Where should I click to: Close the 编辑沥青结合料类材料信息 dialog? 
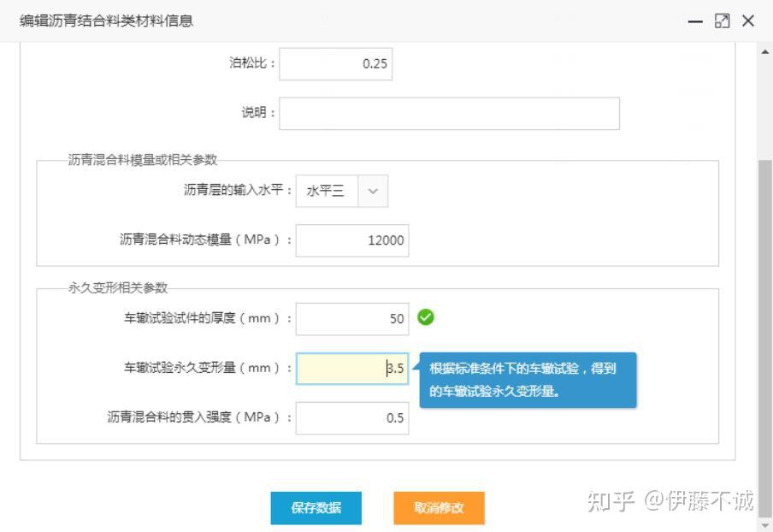(748, 21)
